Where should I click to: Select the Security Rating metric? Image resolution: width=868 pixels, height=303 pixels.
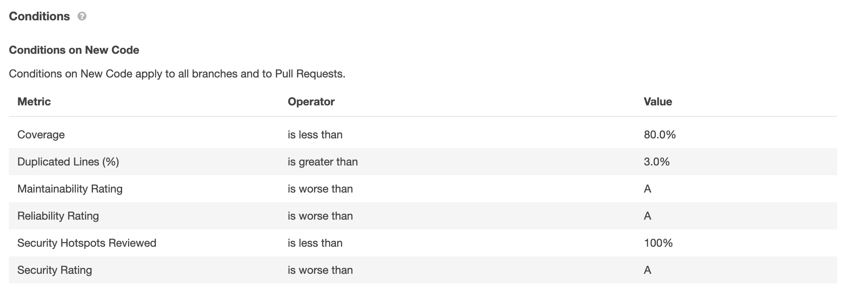pos(55,270)
